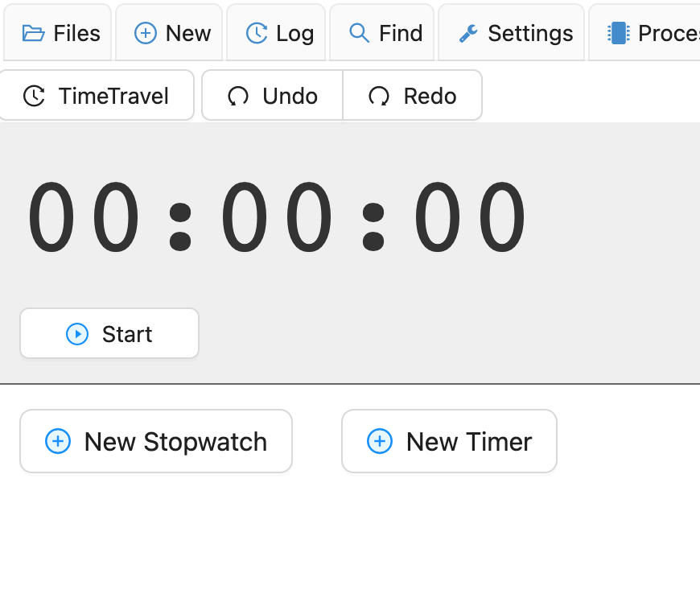Click the plus icon on New Stopwatch
Viewport: 700px width, 594px height.
57,441
